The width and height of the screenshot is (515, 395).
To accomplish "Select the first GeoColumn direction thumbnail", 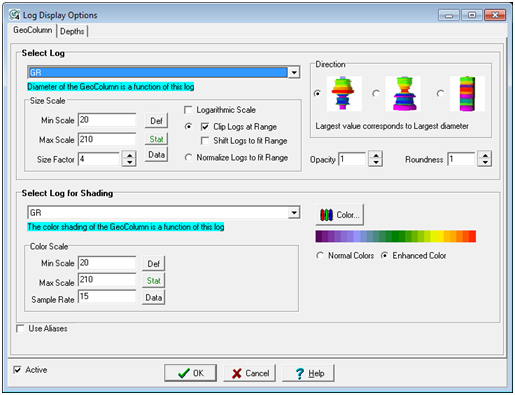I will tap(344, 94).
